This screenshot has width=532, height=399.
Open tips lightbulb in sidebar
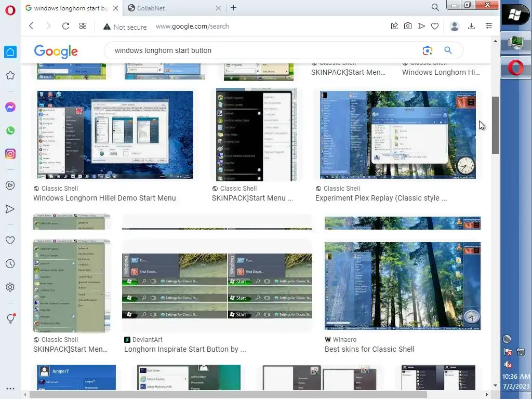(x=10, y=318)
